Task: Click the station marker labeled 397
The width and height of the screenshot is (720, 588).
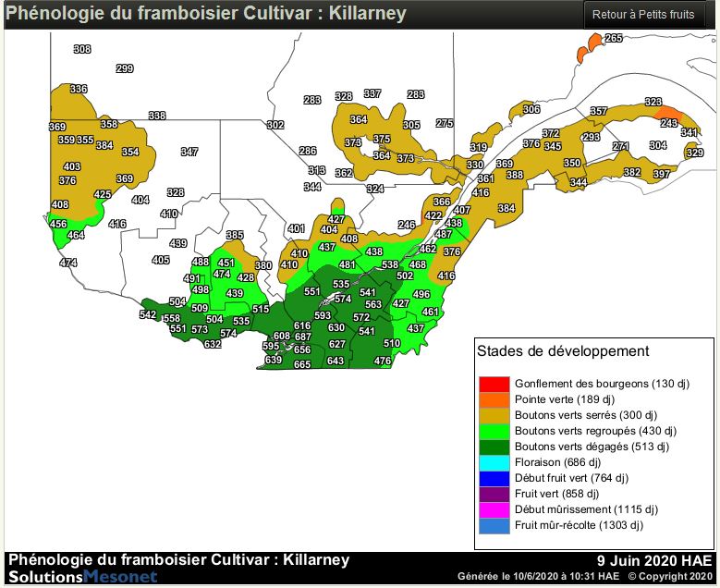Action: coord(662,174)
